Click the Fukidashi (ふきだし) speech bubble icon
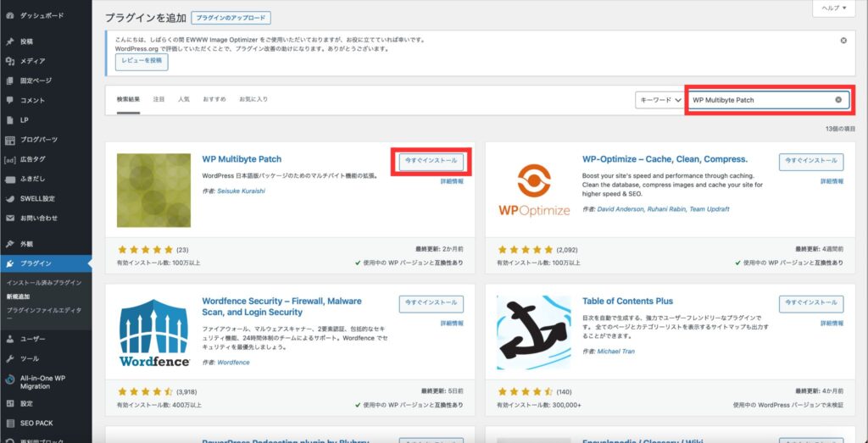This screenshot has width=868, height=443. pos(9,180)
